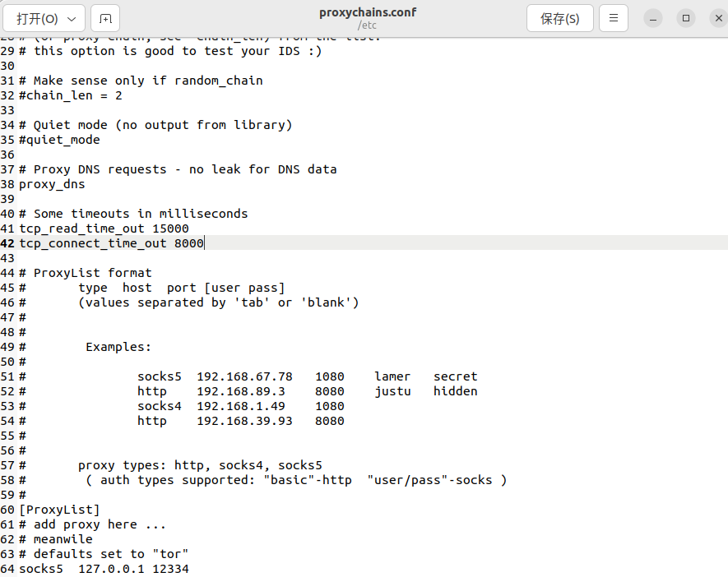
Task: Click line 32 #chain_len = 2
Action: (70, 95)
